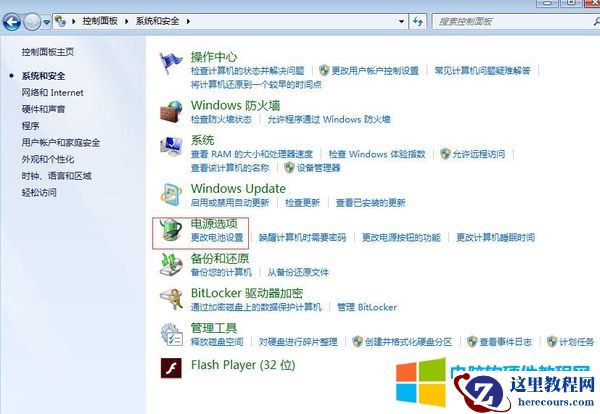Click the Forward navigation arrow button

click(x=32, y=22)
